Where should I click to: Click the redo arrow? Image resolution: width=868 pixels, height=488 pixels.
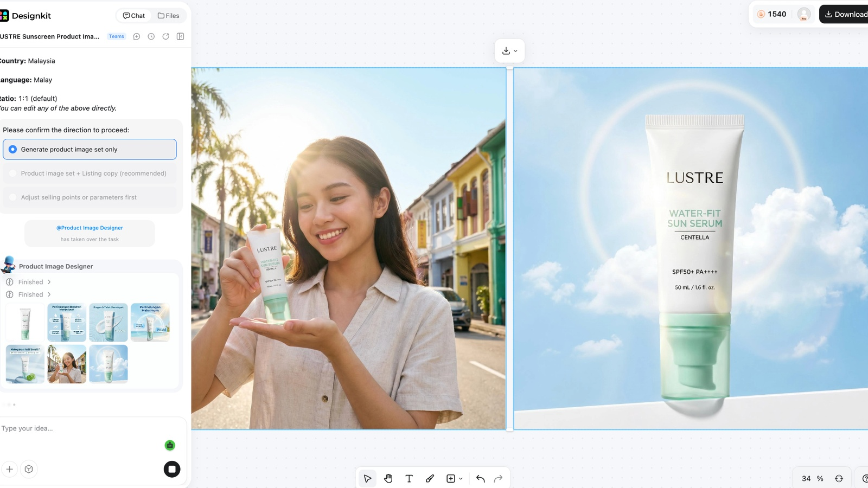click(498, 478)
